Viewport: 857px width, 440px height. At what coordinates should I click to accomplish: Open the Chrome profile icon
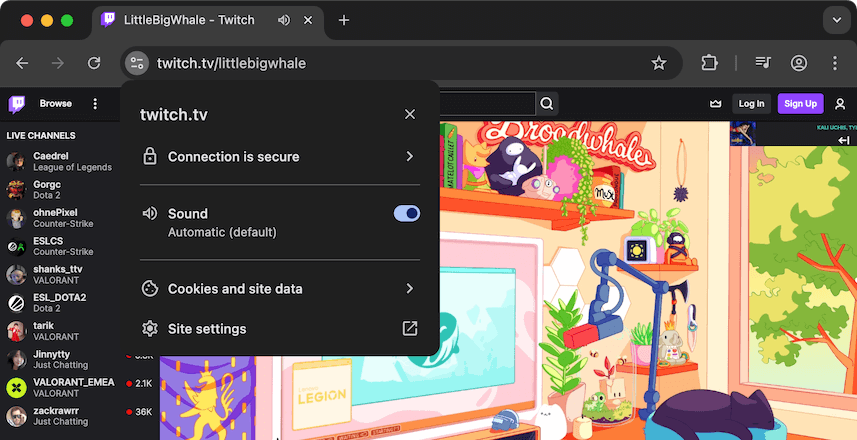(x=799, y=63)
